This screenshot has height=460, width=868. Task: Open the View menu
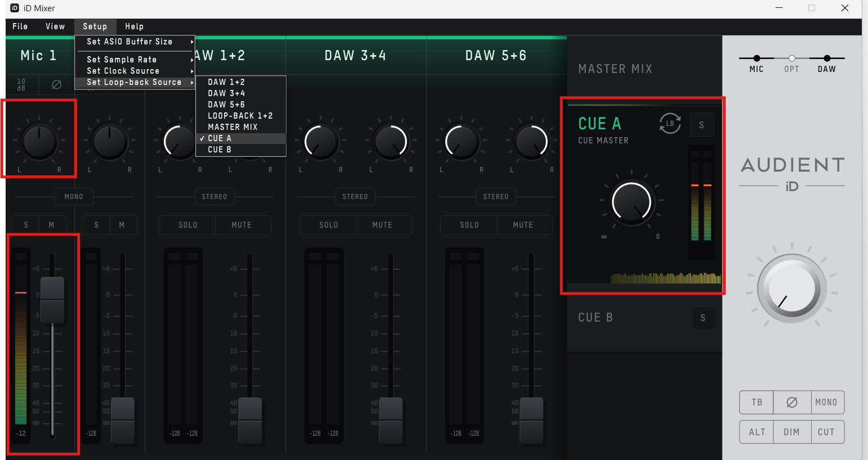click(x=55, y=26)
